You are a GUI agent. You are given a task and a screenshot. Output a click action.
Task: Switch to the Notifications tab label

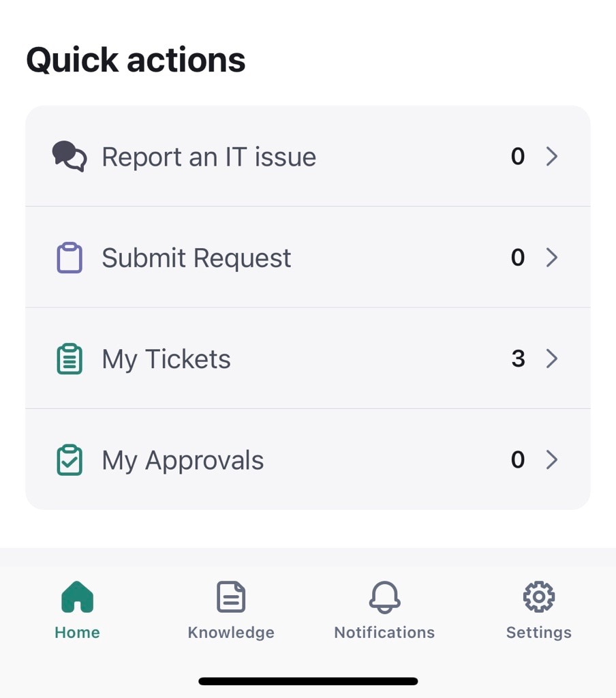pyautogui.click(x=384, y=633)
